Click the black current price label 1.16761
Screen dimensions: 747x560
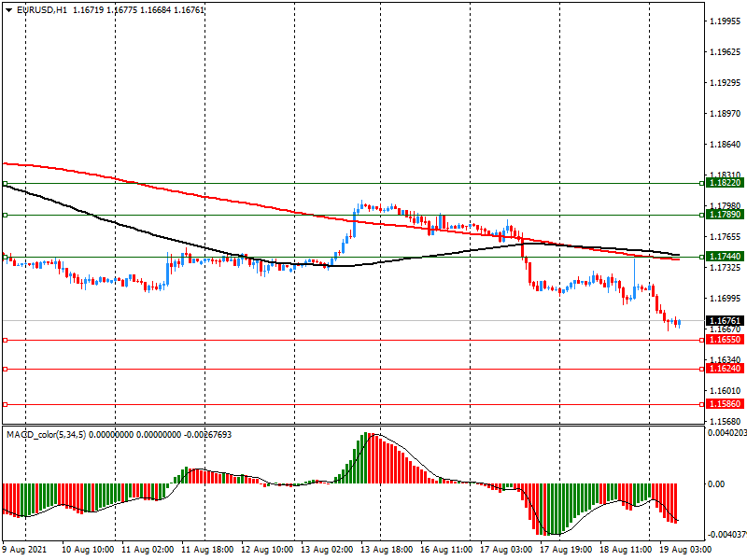[725, 321]
